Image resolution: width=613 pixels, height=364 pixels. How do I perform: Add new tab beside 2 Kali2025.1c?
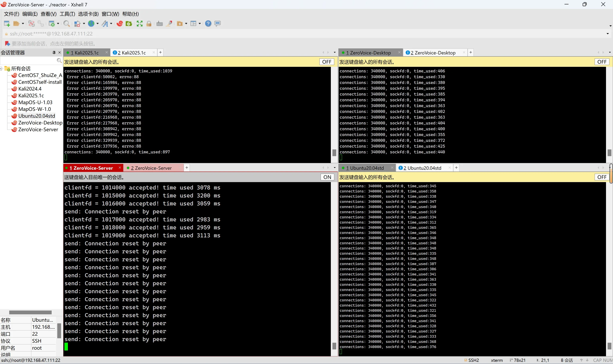pos(160,52)
